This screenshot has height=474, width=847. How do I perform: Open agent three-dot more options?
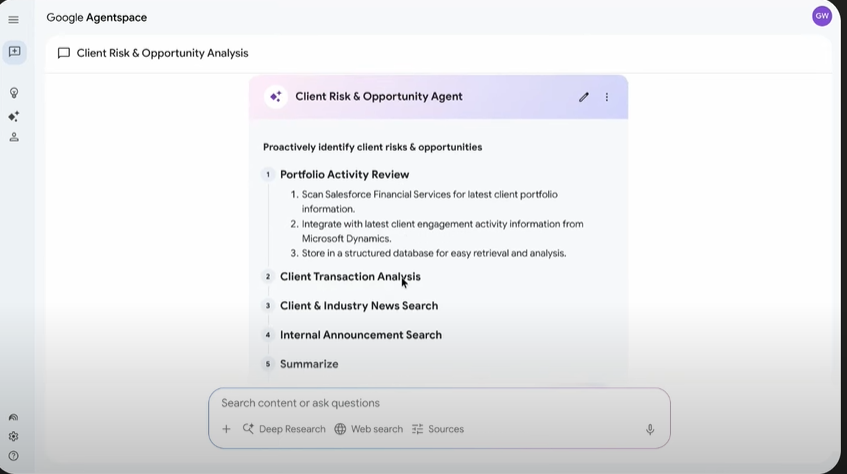(x=607, y=97)
